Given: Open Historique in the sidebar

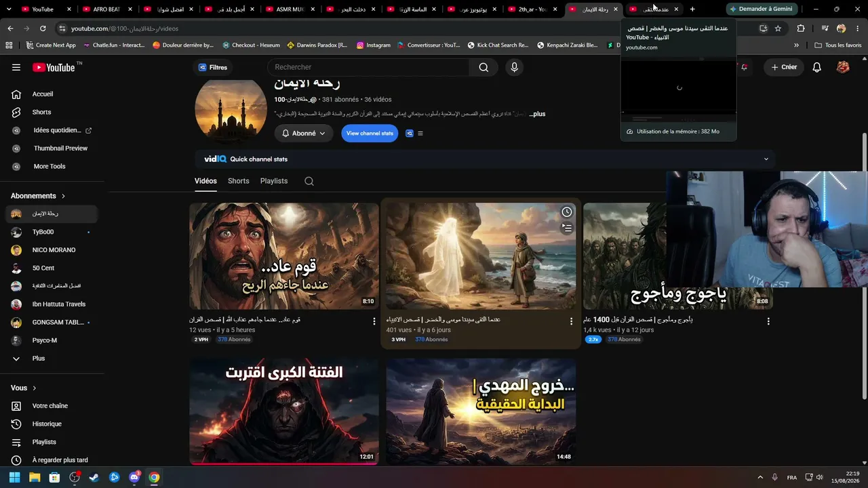Looking at the screenshot, I should coord(52,424).
